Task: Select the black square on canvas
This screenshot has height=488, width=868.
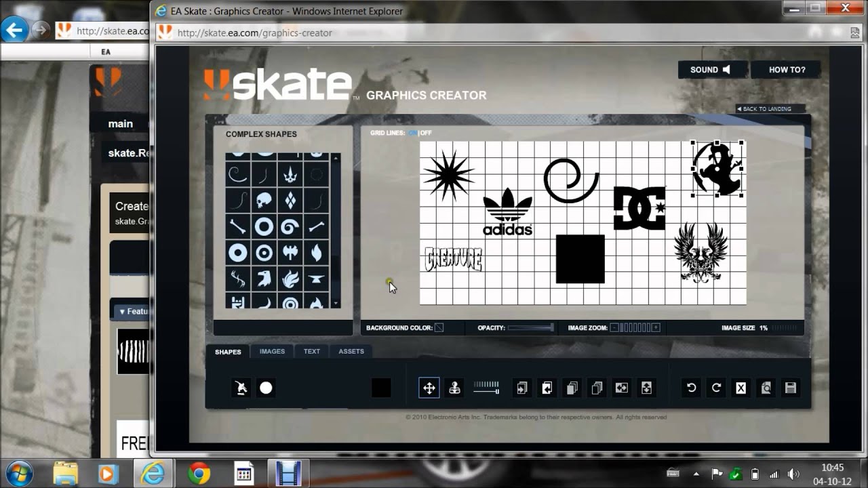Action: tap(580, 259)
